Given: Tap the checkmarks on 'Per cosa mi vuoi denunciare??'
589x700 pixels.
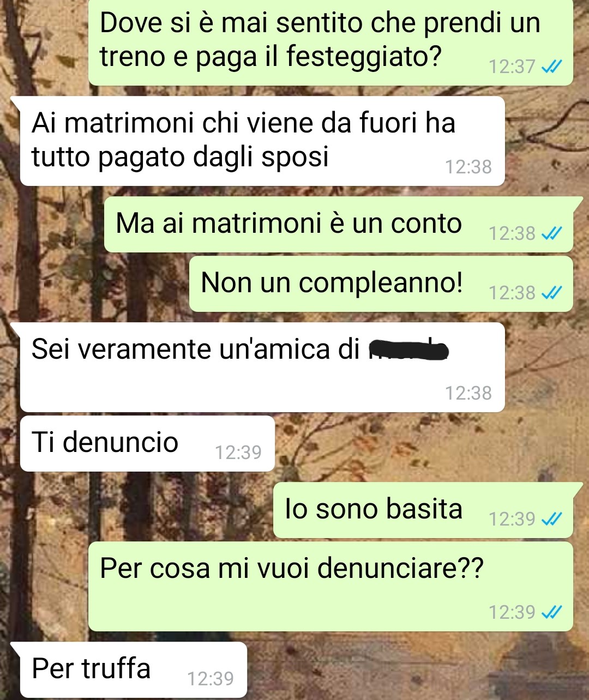Looking at the screenshot, I should pos(551,612).
